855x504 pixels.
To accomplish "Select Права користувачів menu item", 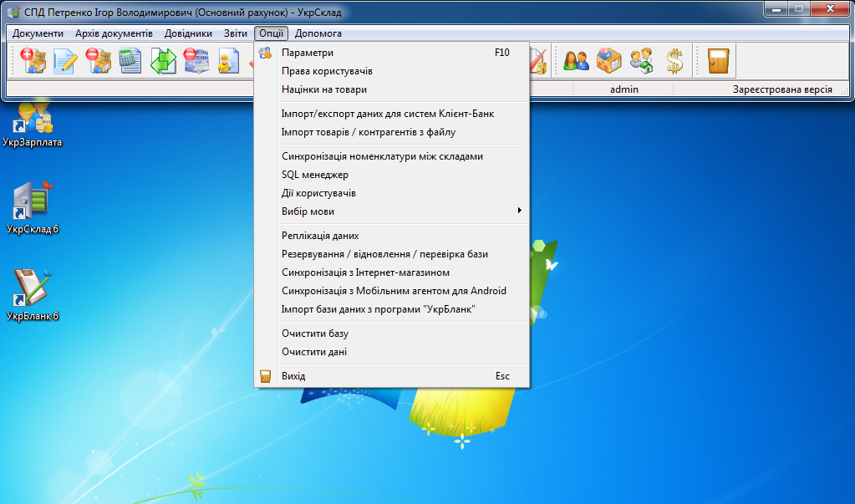I will coord(327,71).
